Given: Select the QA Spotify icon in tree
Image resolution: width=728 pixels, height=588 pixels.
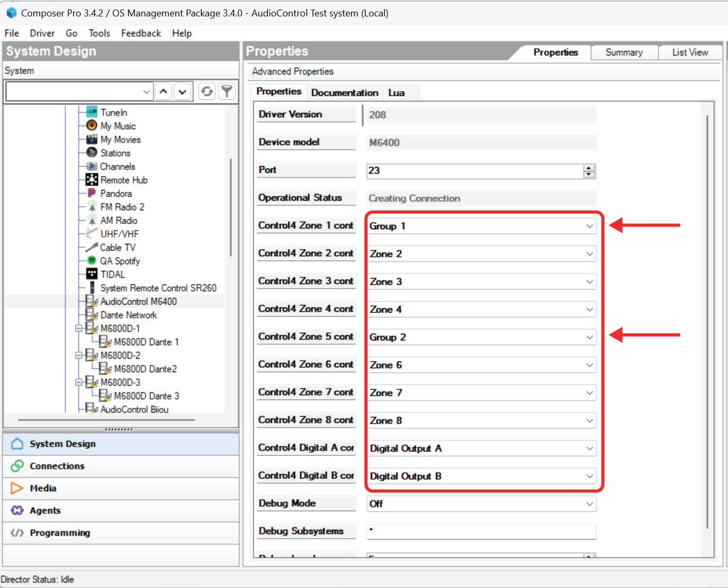Looking at the screenshot, I should (x=92, y=260).
